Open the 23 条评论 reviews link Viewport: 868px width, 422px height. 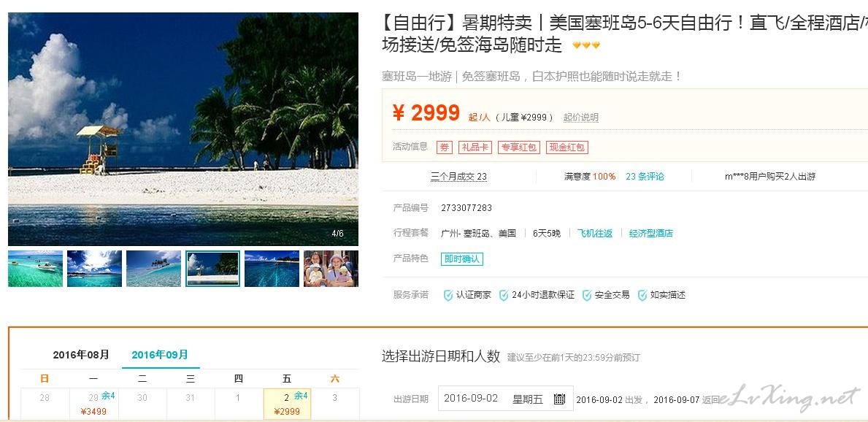[645, 177]
